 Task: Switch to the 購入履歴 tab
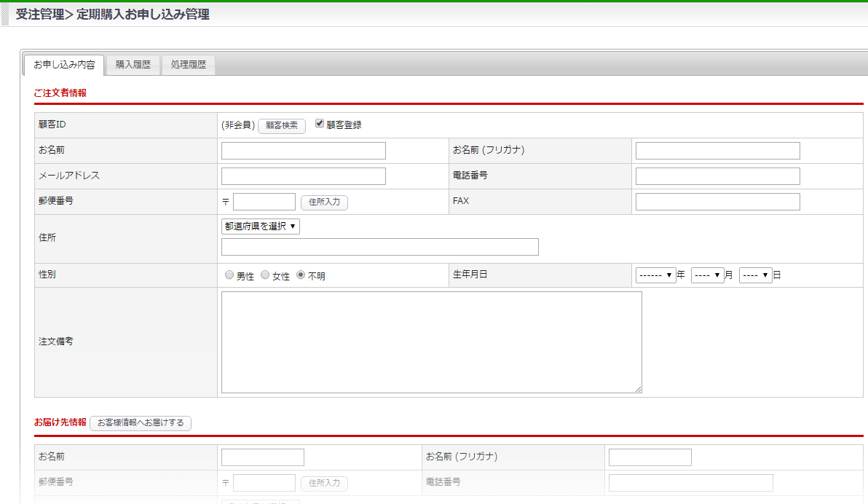click(x=133, y=65)
